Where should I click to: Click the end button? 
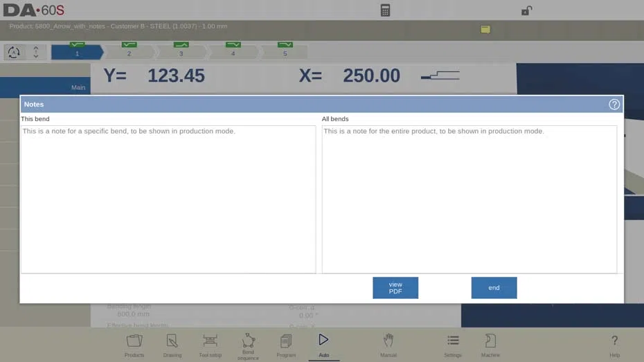494,288
